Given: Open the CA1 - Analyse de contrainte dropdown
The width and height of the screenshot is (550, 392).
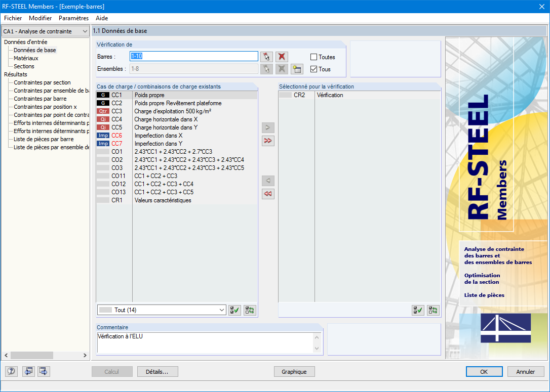Looking at the screenshot, I should (x=45, y=31).
